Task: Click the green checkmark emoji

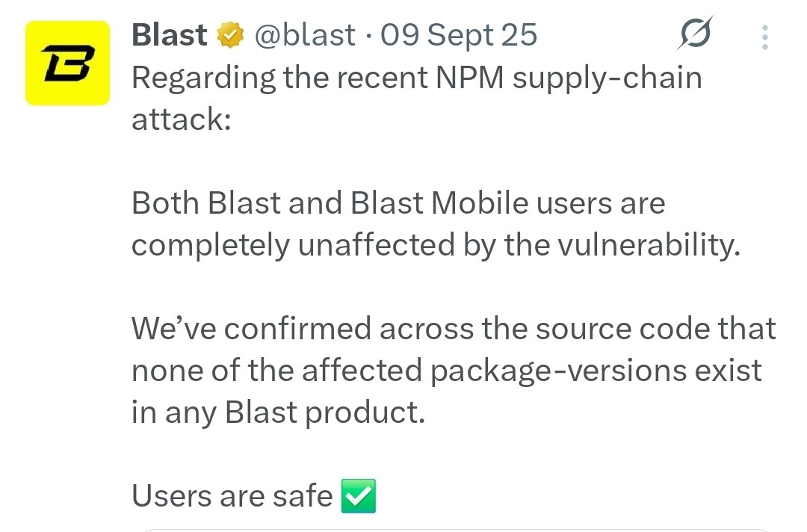Action: (358, 496)
